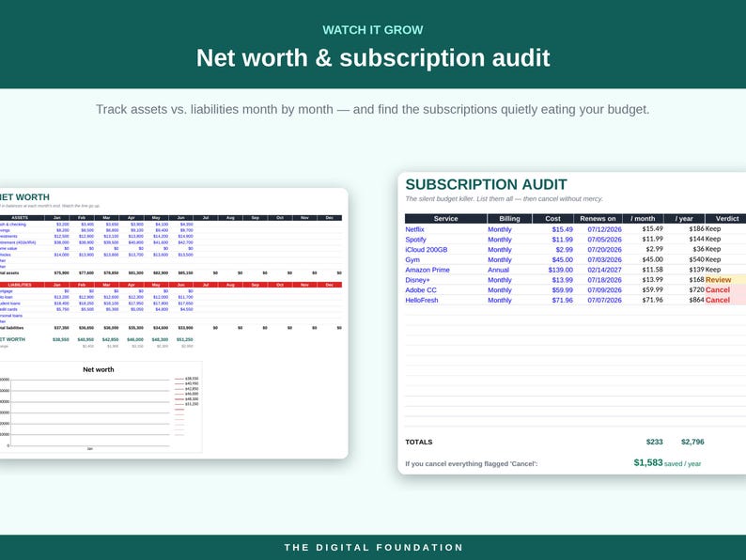Click the 'Amazon Prime' service cell

point(427,270)
